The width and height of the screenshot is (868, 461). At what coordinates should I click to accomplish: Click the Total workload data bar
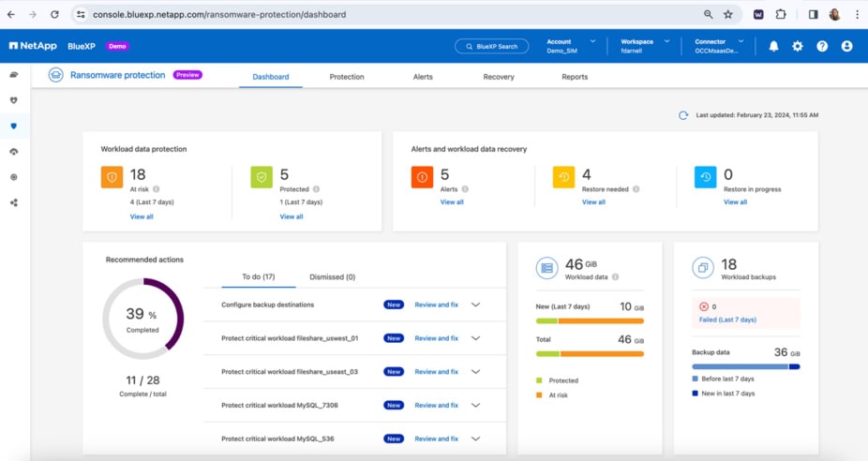tap(590, 353)
